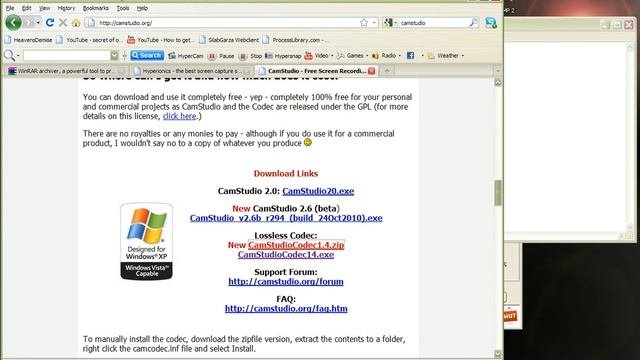This screenshot has width=640, height=360.
Task: Click the vertical scrollbar thumb
Action: click(498, 193)
